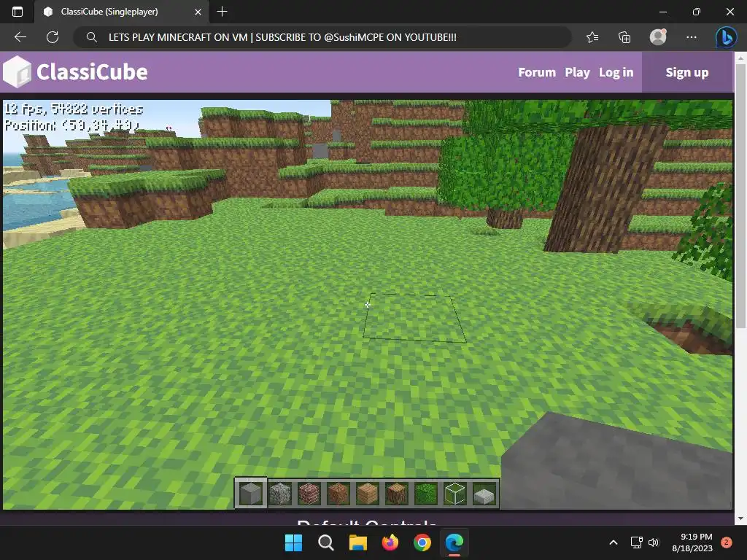Click the ClassiCube cube logo icon
This screenshot has height=560, width=747.
(18, 72)
